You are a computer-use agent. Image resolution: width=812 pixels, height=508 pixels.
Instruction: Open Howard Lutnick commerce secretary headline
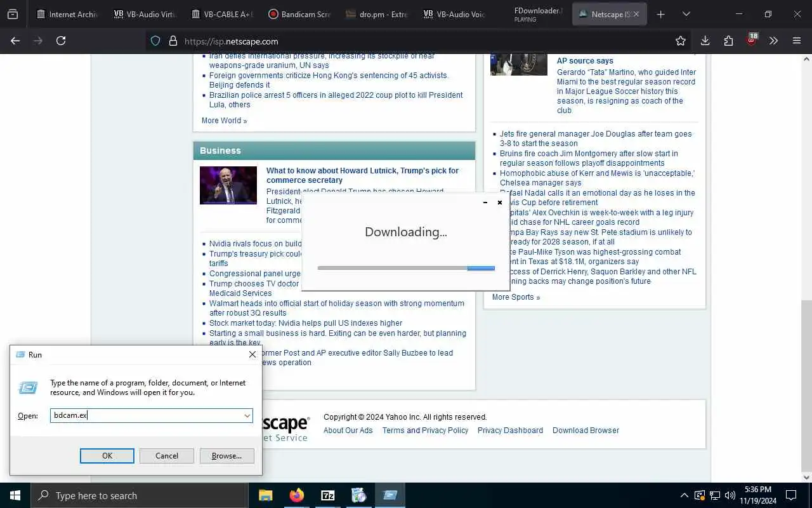(362, 175)
